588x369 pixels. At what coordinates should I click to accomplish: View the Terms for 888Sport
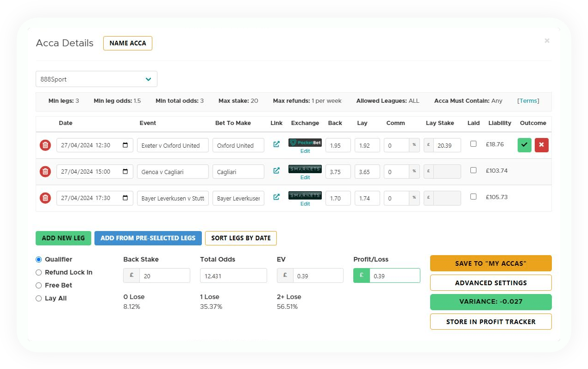528,101
